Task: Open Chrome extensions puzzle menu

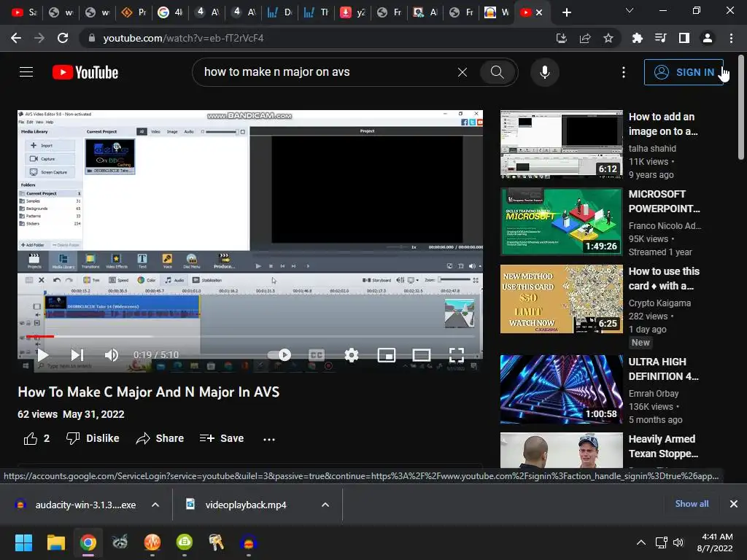Action: pos(637,38)
